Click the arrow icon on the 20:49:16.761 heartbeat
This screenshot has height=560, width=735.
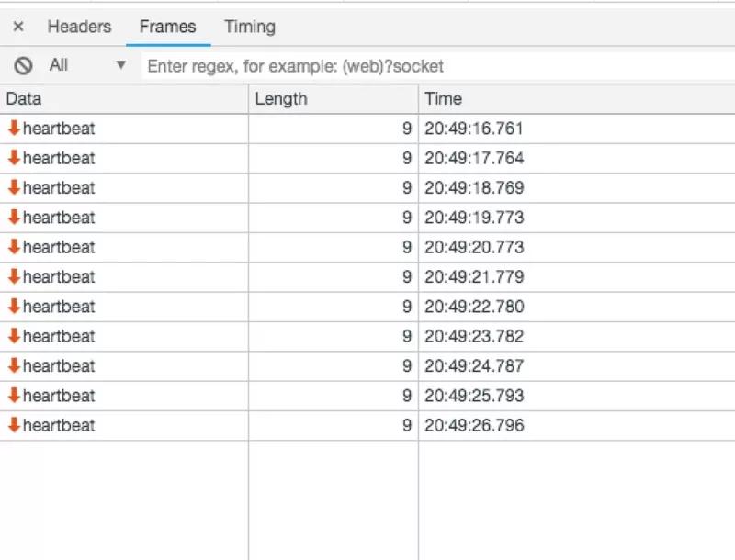pos(14,129)
